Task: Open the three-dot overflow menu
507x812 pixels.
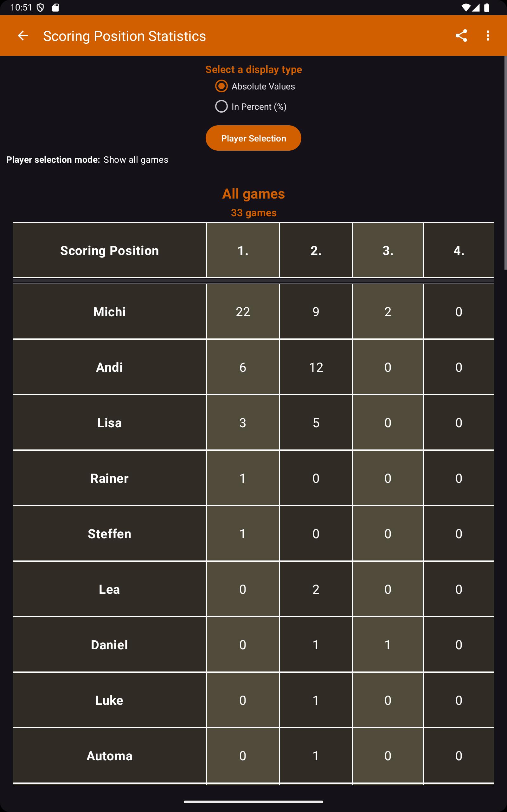Action: (x=488, y=36)
